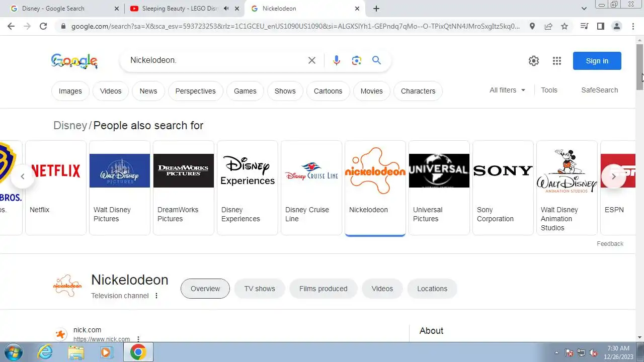Open the Universal Pictures carousel card
644x362 pixels.
coord(439,188)
